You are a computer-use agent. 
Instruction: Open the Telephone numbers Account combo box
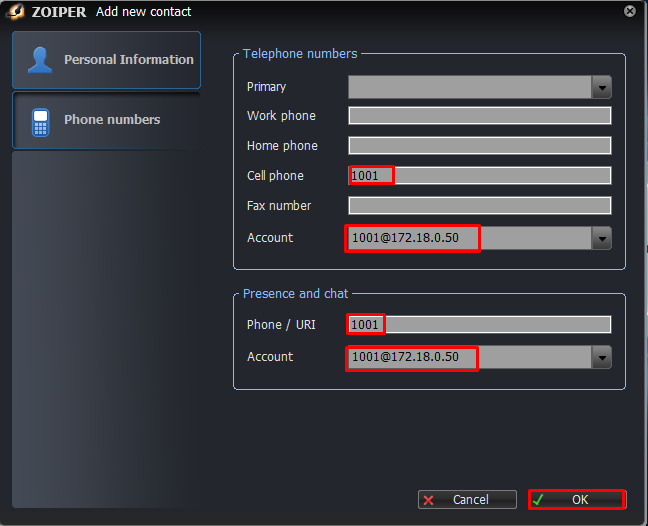coord(480,238)
